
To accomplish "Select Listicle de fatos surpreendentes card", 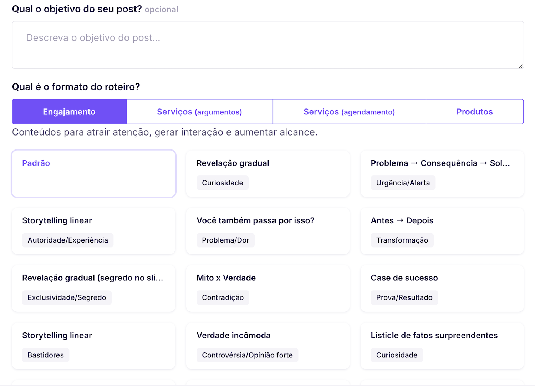I will [442, 346].
